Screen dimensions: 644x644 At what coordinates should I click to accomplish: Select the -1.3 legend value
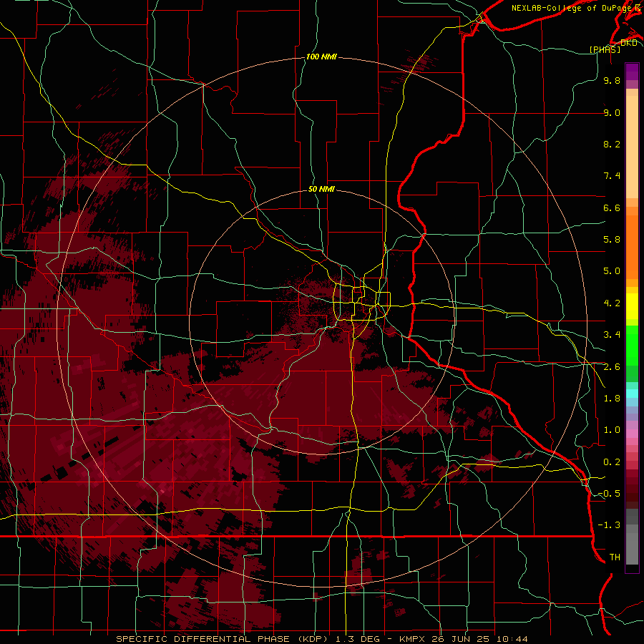(609, 525)
